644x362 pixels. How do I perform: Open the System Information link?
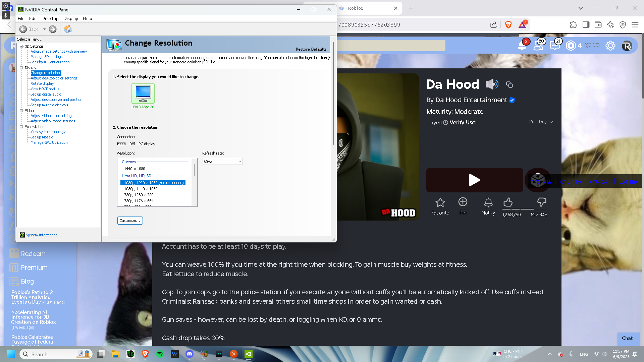point(42,235)
